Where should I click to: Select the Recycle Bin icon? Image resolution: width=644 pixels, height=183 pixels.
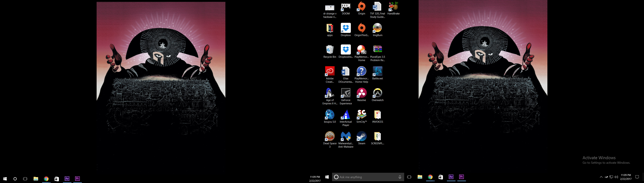click(330, 51)
